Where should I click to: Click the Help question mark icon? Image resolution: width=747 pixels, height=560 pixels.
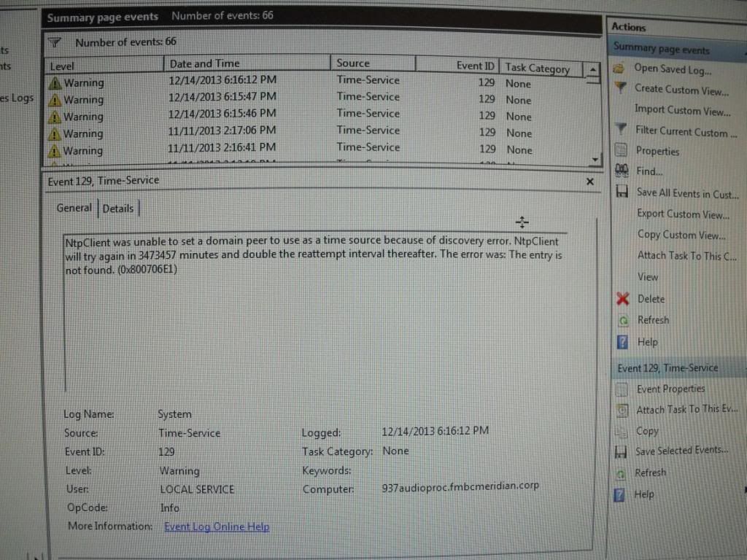point(622,342)
